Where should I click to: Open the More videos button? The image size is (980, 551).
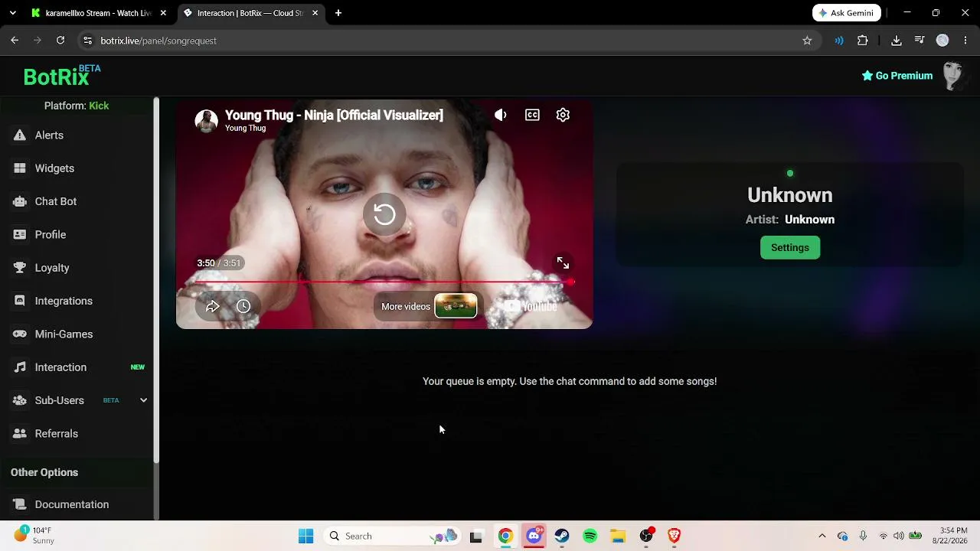[429, 306]
